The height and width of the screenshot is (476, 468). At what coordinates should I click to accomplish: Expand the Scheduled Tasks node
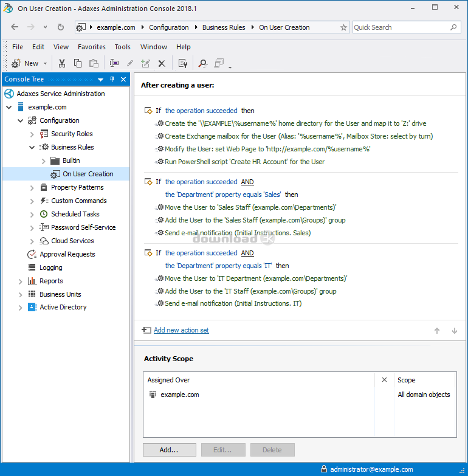point(32,215)
